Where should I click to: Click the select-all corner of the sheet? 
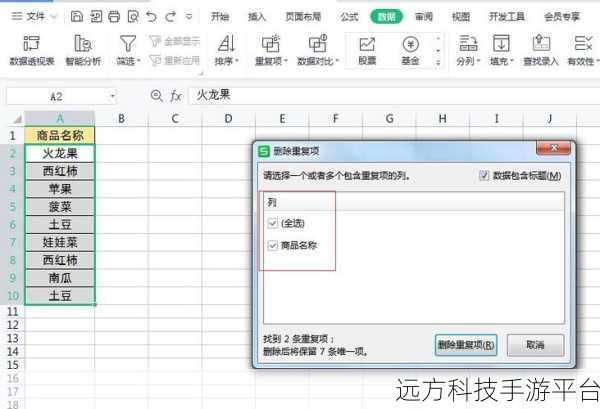click(x=17, y=119)
